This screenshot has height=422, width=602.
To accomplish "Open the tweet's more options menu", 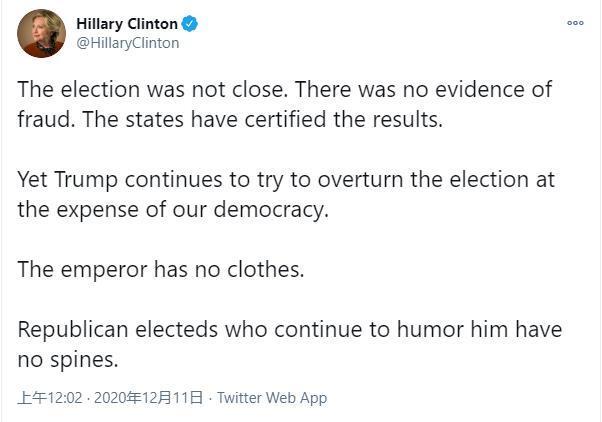I will click(x=575, y=23).
